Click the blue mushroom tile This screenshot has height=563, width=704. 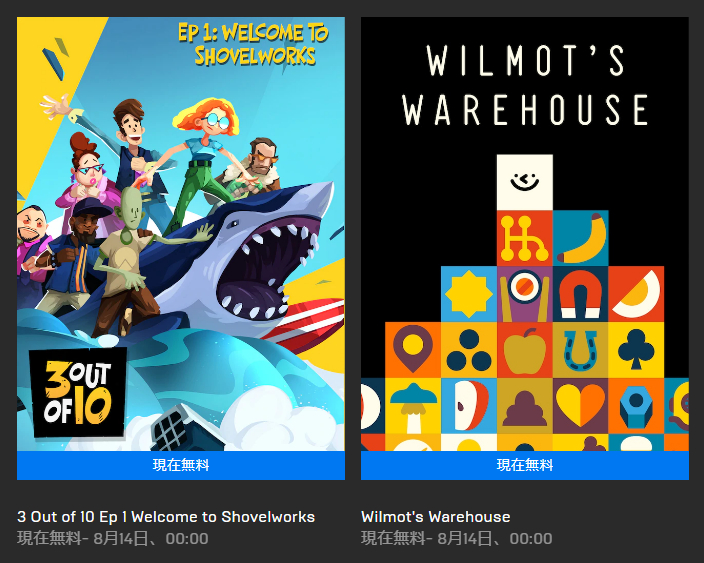coord(413,405)
